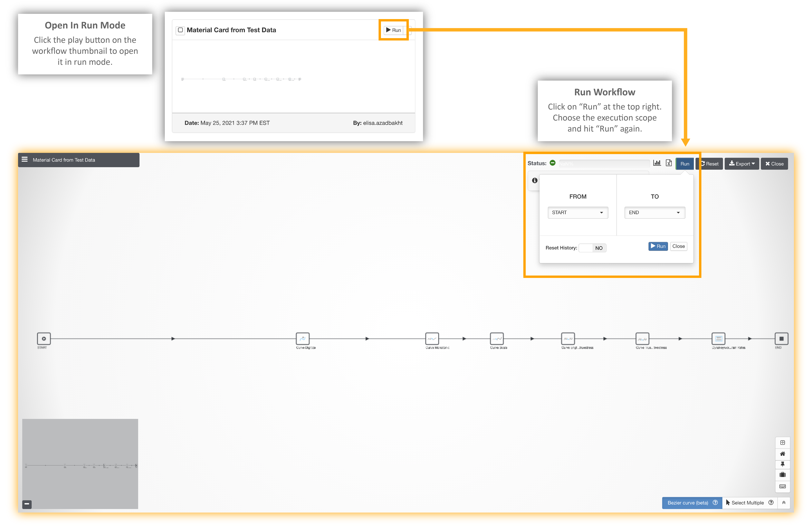Select the Curve Monotonic node
The width and height of the screenshot is (812, 529).
pos(432,339)
